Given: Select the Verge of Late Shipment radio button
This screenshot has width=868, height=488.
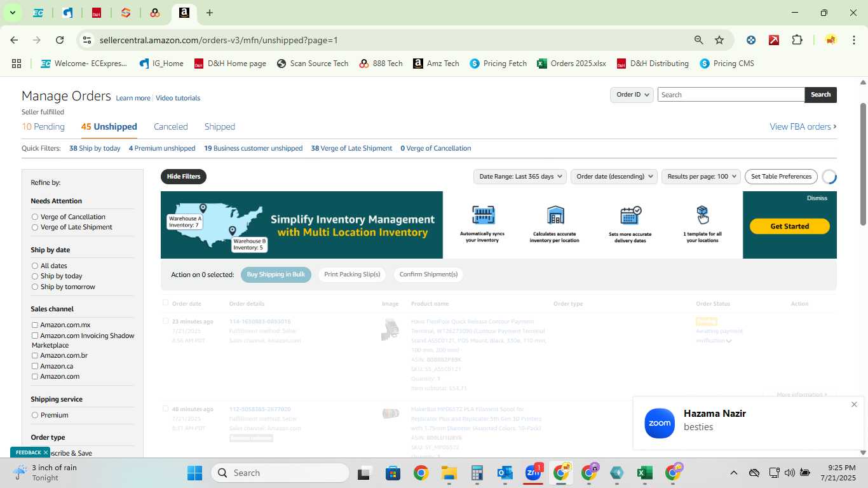Looking at the screenshot, I should [35, 227].
